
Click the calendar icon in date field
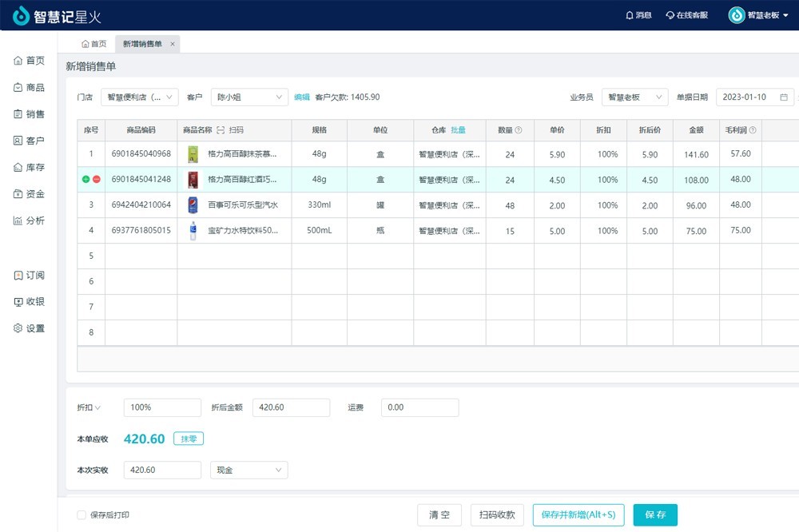[784, 97]
